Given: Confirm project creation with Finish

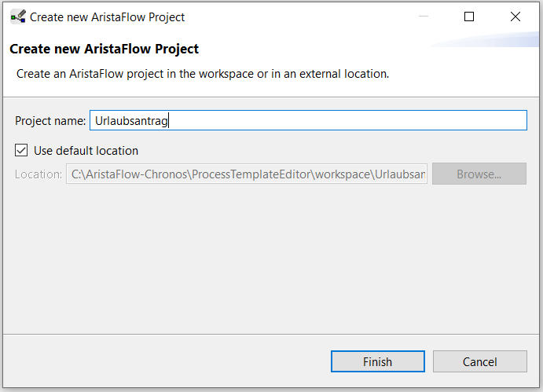Looking at the screenshot, I should pyautogui.click(x=377, y=361).
